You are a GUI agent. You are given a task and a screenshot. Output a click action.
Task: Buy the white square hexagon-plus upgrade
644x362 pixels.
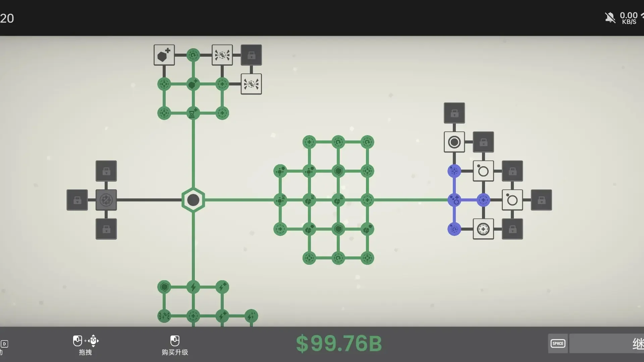[x=164, y=55]
